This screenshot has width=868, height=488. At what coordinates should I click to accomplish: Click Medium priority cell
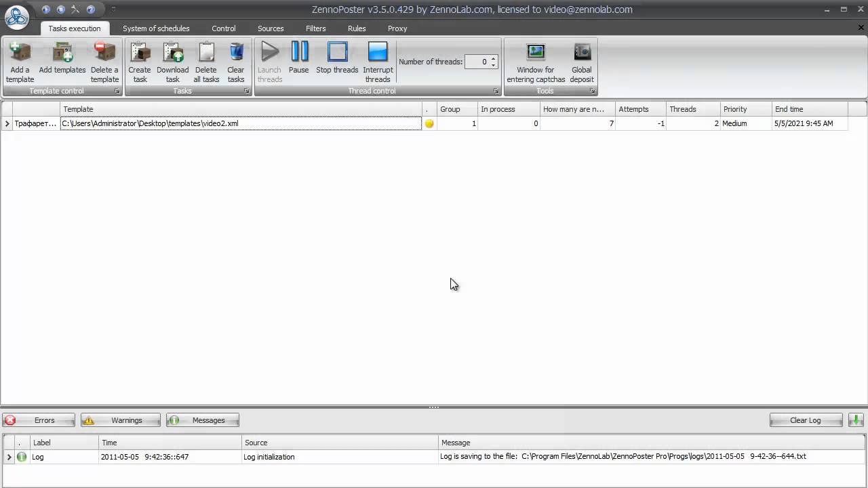click(746, 123)
